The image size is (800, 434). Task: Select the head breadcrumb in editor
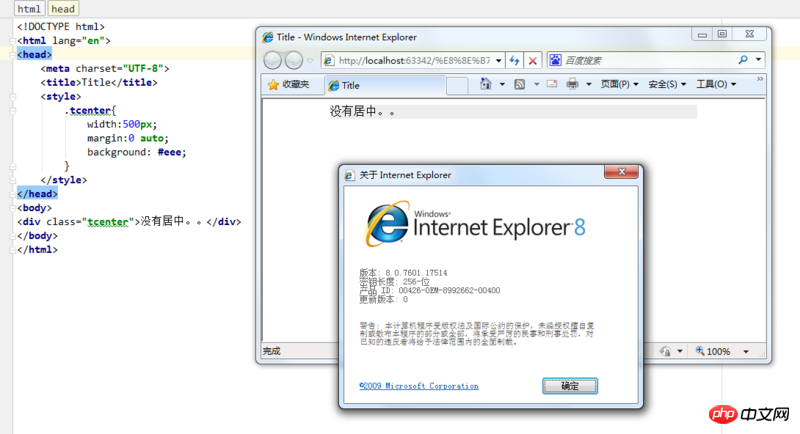point(63,9)
